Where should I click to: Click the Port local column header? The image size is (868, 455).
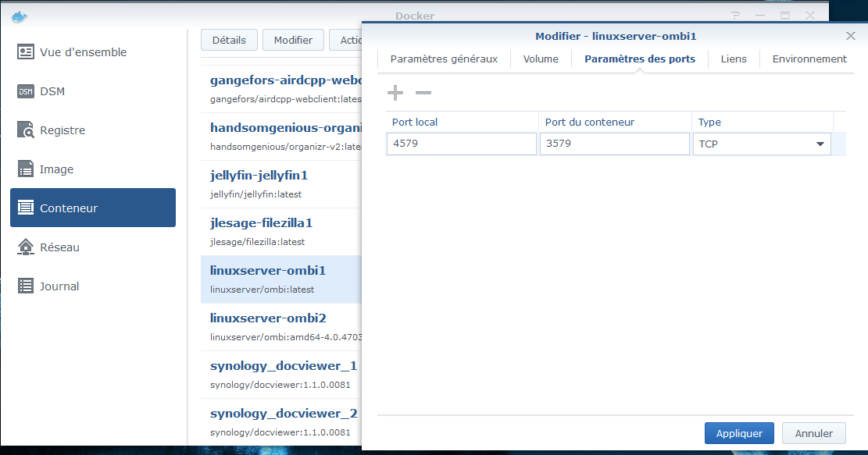pyautogui.click(x=462, y=123)
